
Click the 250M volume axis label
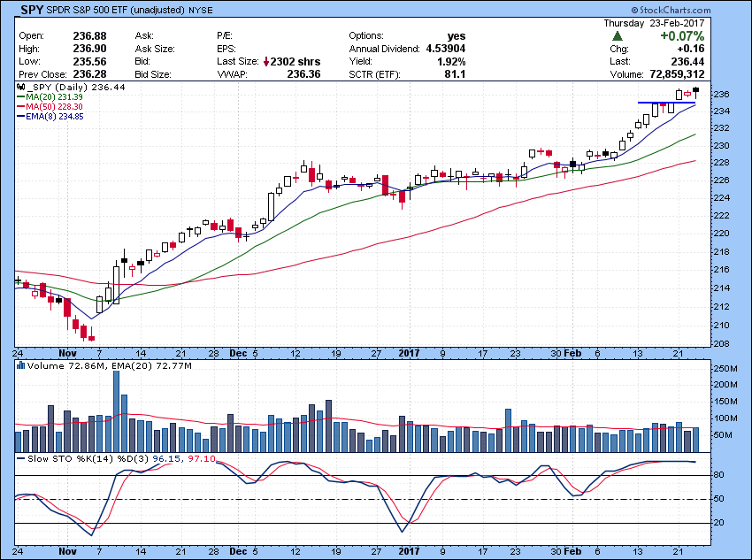[725, 369]
